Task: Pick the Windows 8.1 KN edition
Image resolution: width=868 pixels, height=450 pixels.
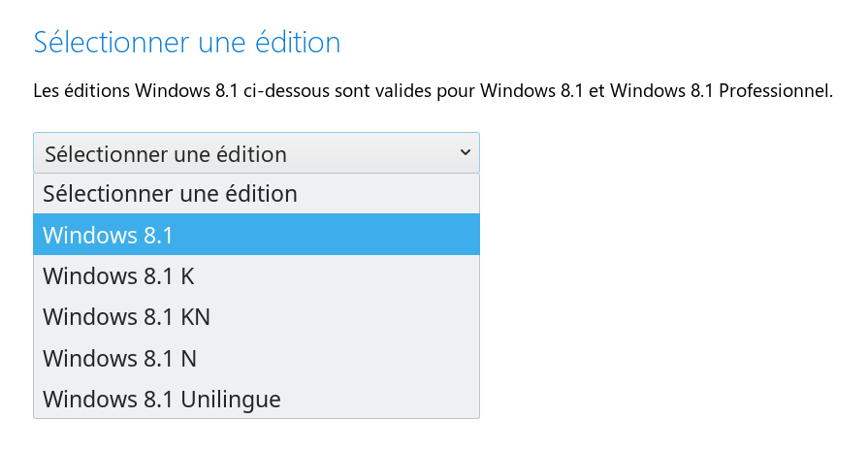Action: 256,316
